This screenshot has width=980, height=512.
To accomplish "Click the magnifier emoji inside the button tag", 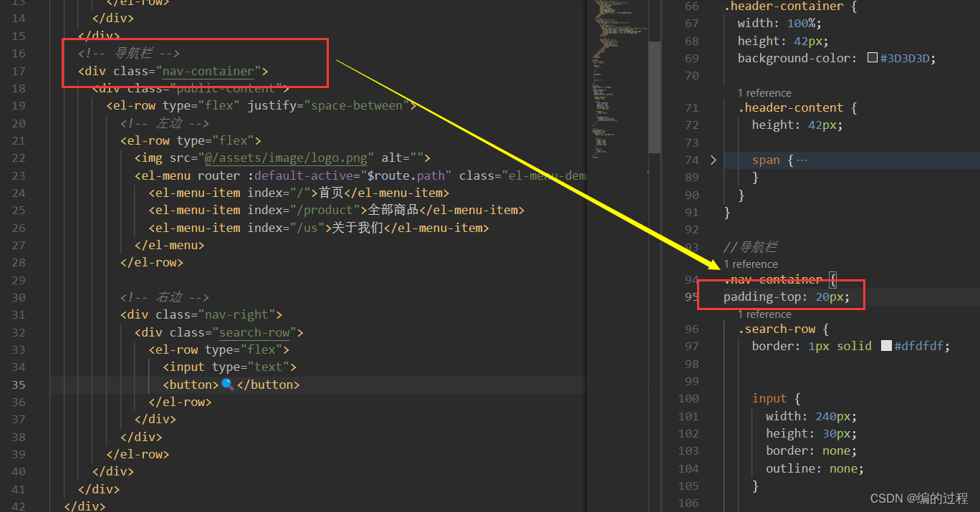I will [227, 385].
